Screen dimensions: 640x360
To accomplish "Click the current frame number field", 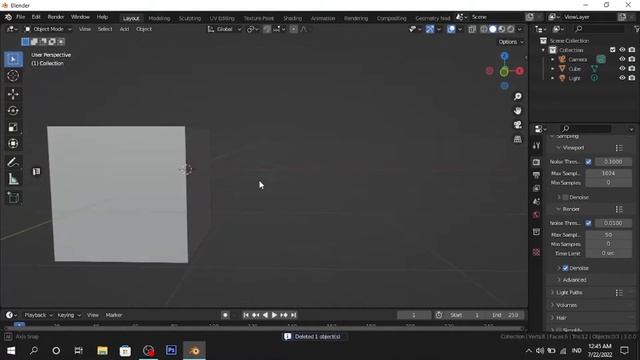I will click(x=414, y=315).
